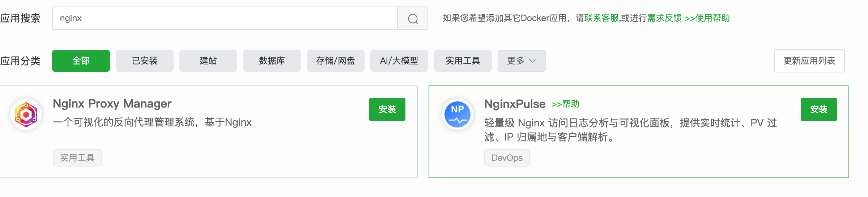868x197 pixels.
Task: Open the >>使用帮助 link
Action: click(x=707, y=18)
